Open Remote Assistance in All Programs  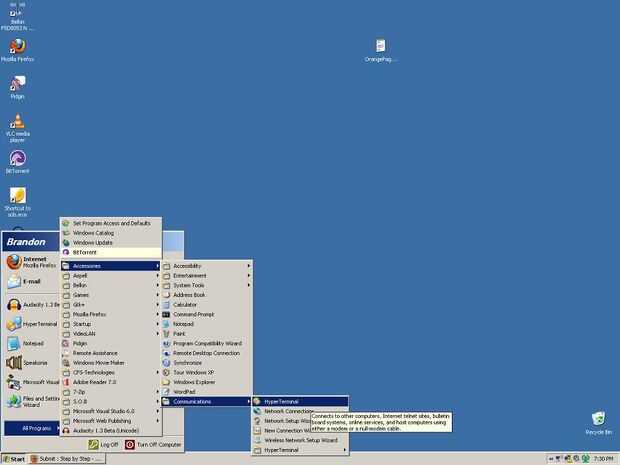coord(111,353)
